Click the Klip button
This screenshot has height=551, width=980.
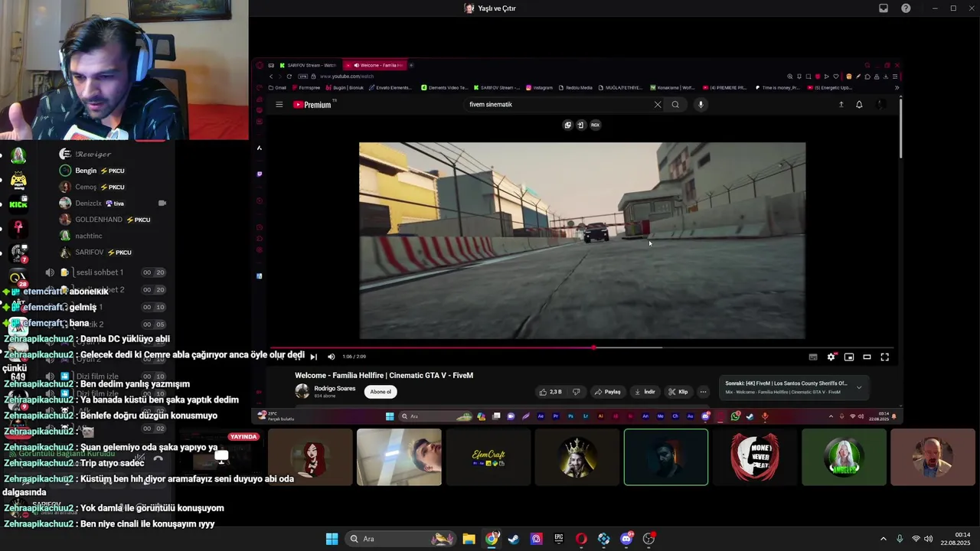point(678,392)
